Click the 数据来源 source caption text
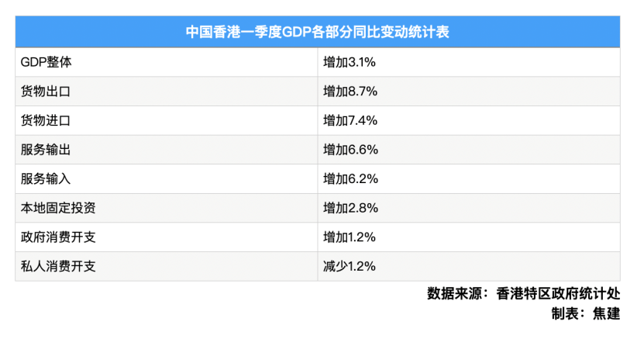644x339 pixels. coord(523,293)
